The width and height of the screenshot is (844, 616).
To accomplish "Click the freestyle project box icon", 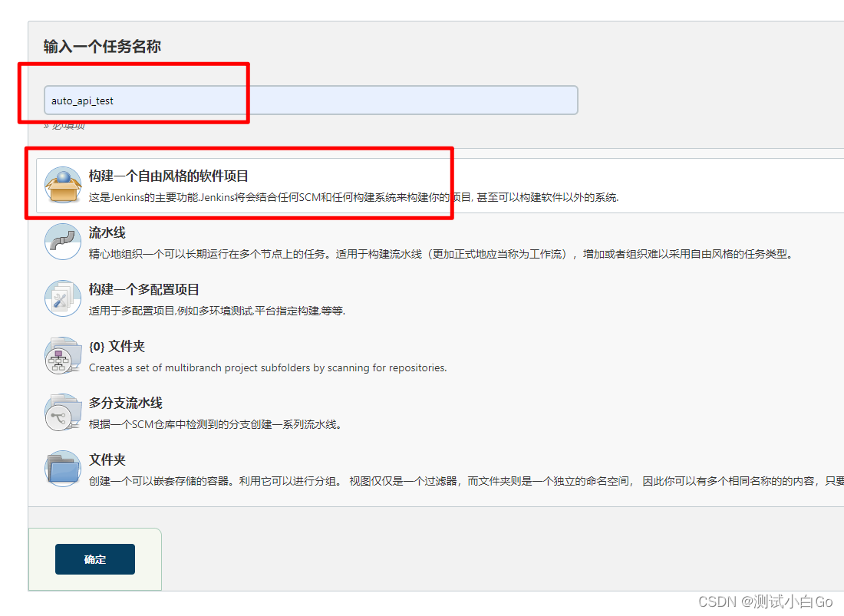I will coord(63,185).
